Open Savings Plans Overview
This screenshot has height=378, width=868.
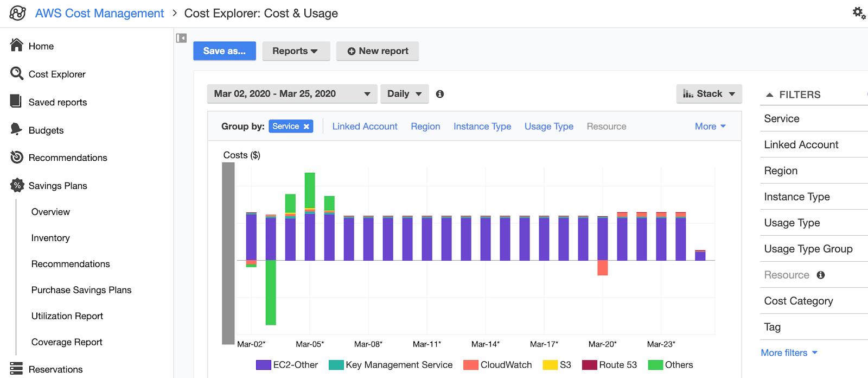coord(50,212)
